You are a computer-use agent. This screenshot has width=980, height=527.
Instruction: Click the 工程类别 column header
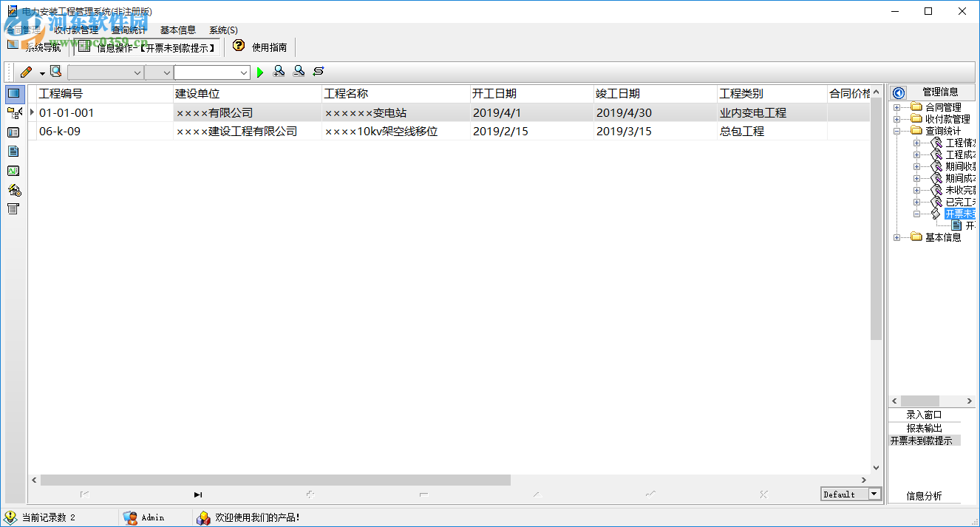click(772, 94)
